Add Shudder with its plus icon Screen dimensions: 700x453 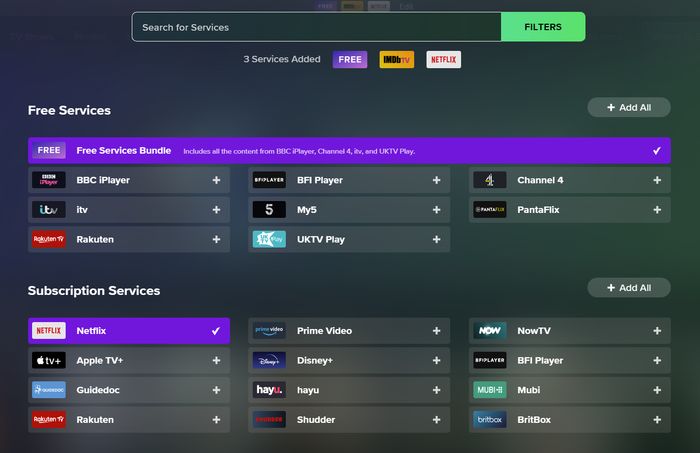436,420
